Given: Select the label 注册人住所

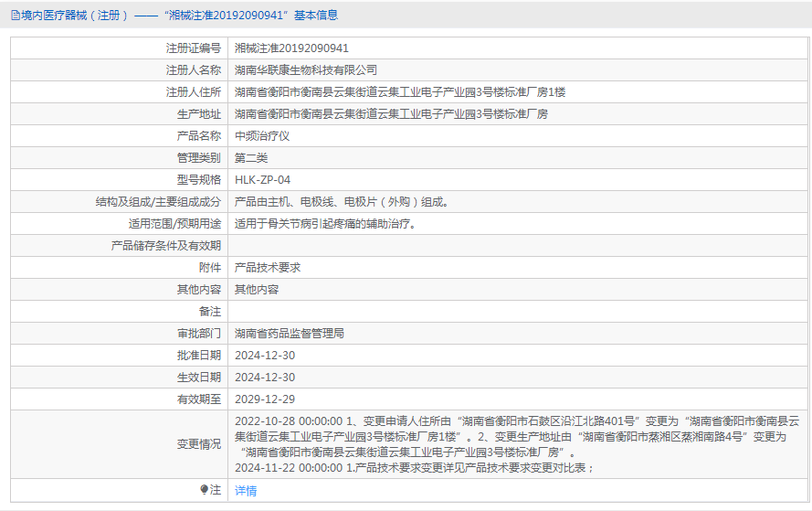Looking at the screenshot, I should pyautogui.click(x=193, y=92).
